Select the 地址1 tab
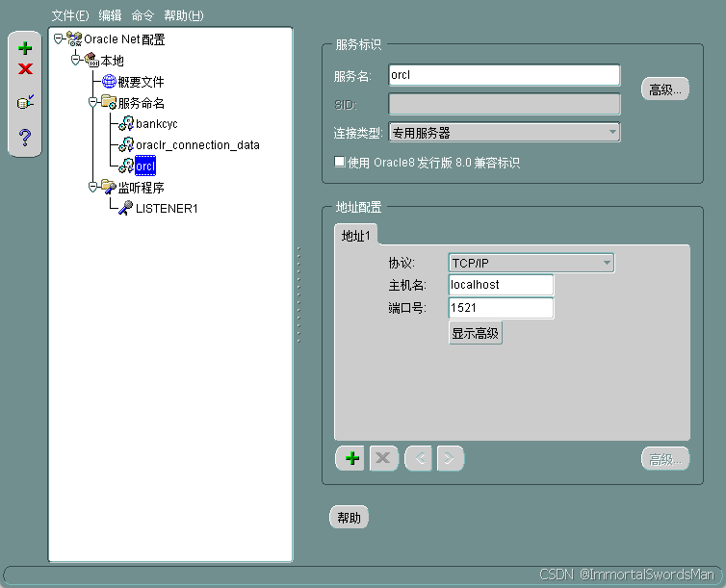This screenshot has width=726, height=588. pyautogui.click(x=355, y=236)
